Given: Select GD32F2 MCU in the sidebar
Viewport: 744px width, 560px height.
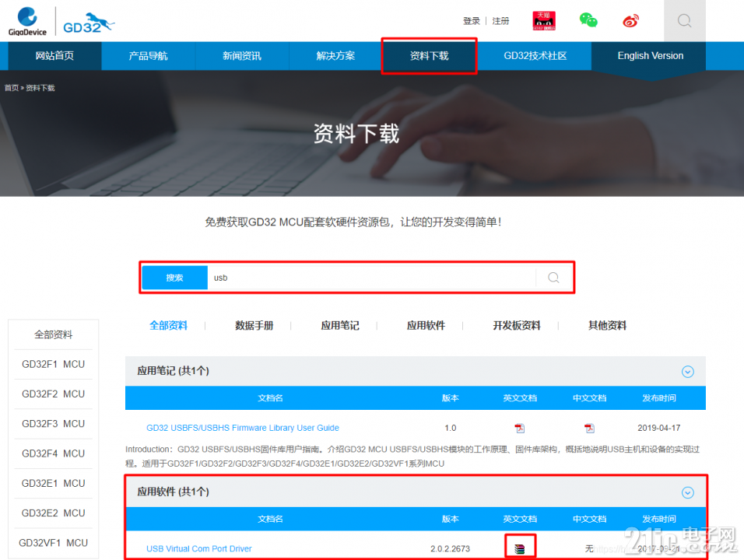Looking at the screenshot, I should (53, 394).
